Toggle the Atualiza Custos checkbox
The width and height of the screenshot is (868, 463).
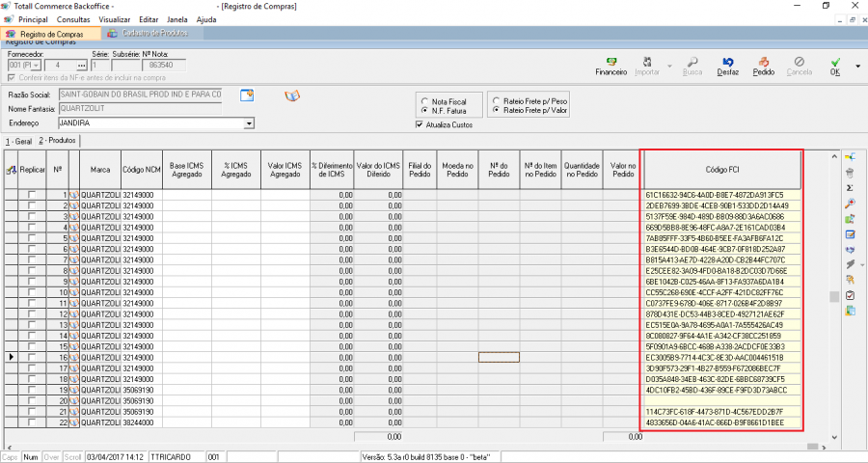419,124
